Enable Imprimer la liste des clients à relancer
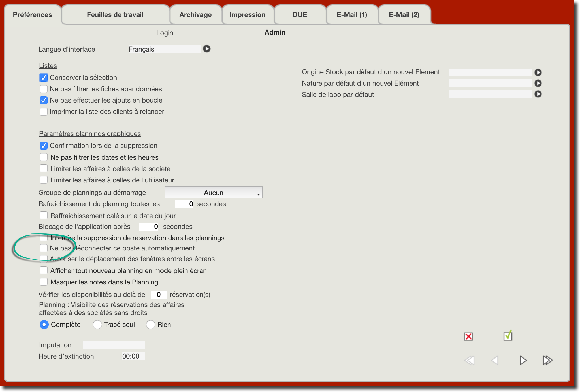 44,112
